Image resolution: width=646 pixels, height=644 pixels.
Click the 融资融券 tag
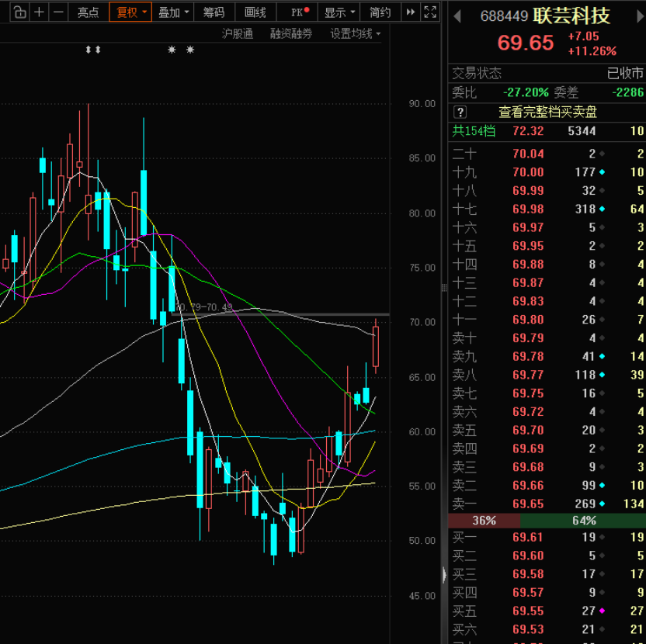click(x=291, y=33)
